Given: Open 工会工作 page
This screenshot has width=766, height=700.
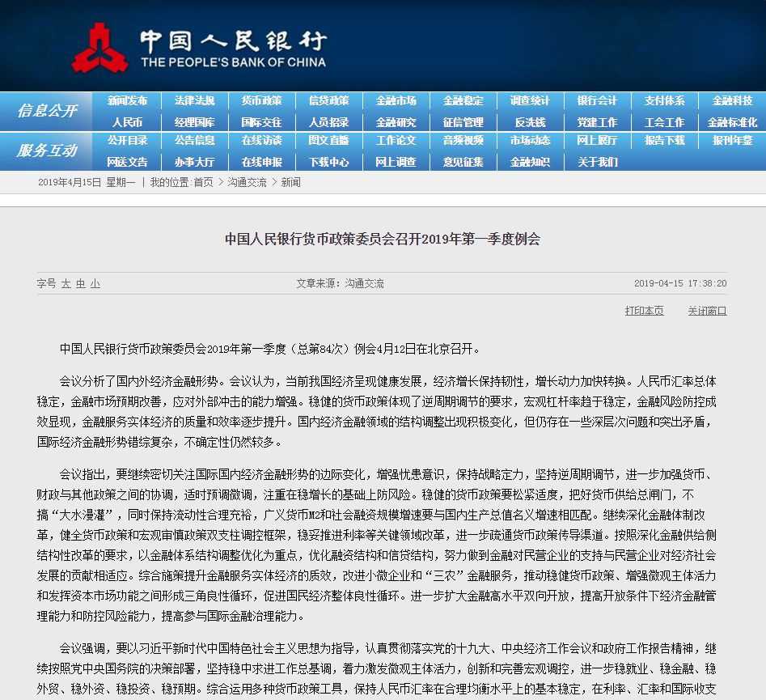Looking at the screenshot, I should pos(664,122).
